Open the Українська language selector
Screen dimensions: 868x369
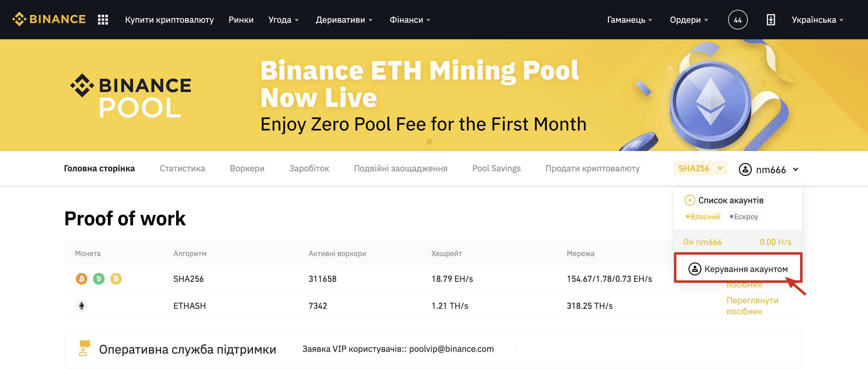pyautogui.click(x=818, y=20)
